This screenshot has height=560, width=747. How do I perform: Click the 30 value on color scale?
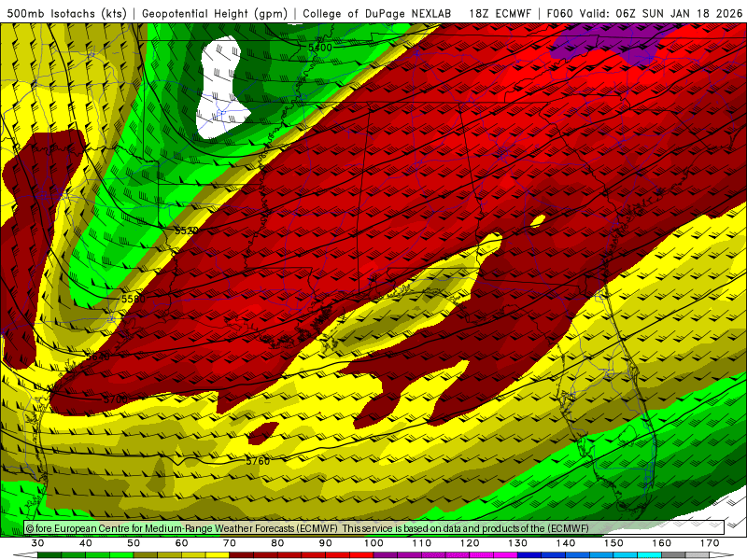(37, 543)
